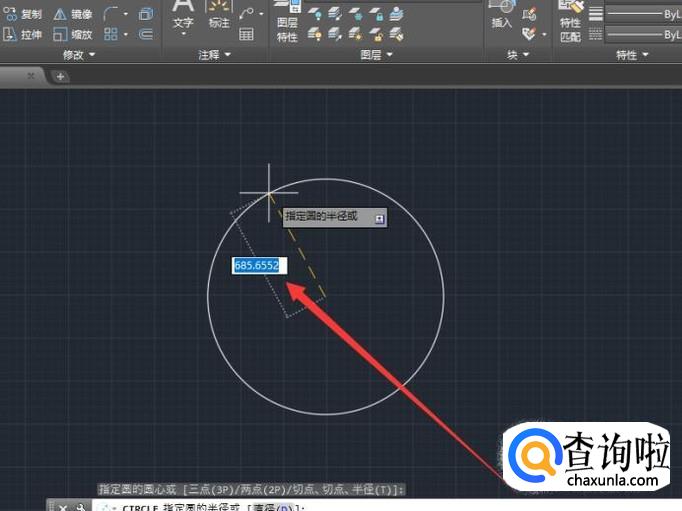Close the command line panel

(63, 507)
